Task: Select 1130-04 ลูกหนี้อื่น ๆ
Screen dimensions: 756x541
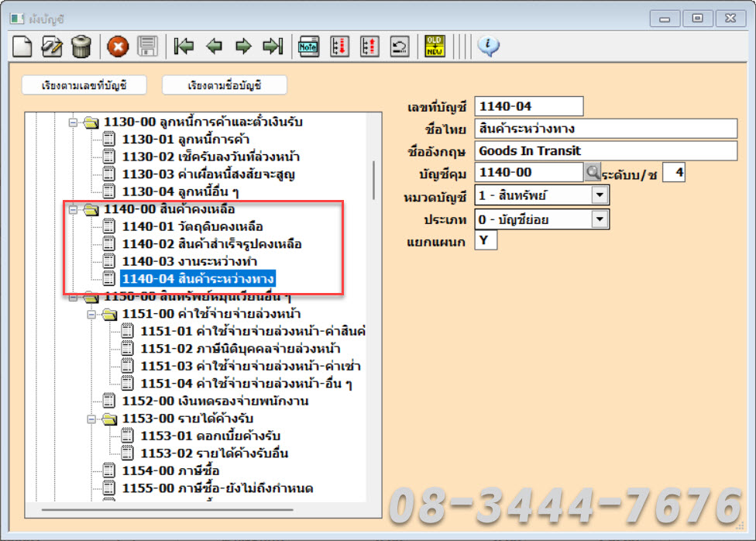Action: (x=180, y=191)
